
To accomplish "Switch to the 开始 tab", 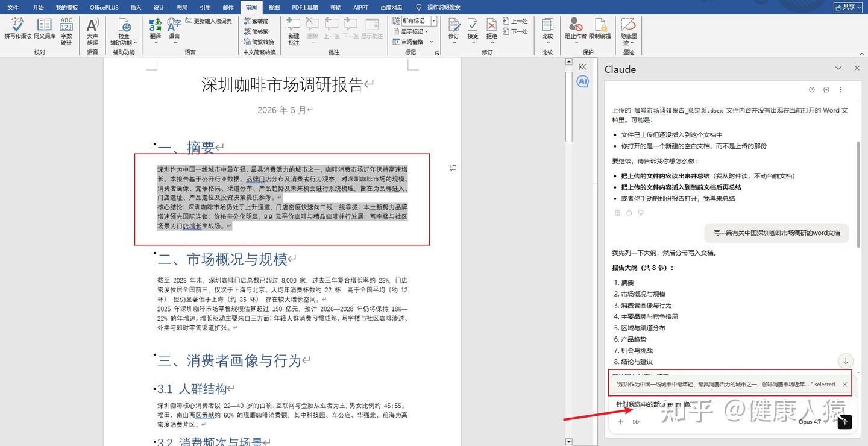I will tap(38, 7).
